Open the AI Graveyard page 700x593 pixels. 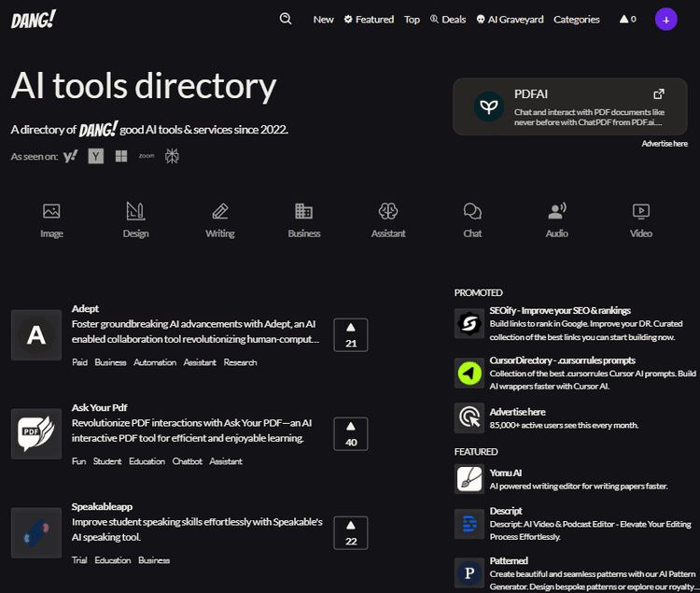[x=510, y=20]
